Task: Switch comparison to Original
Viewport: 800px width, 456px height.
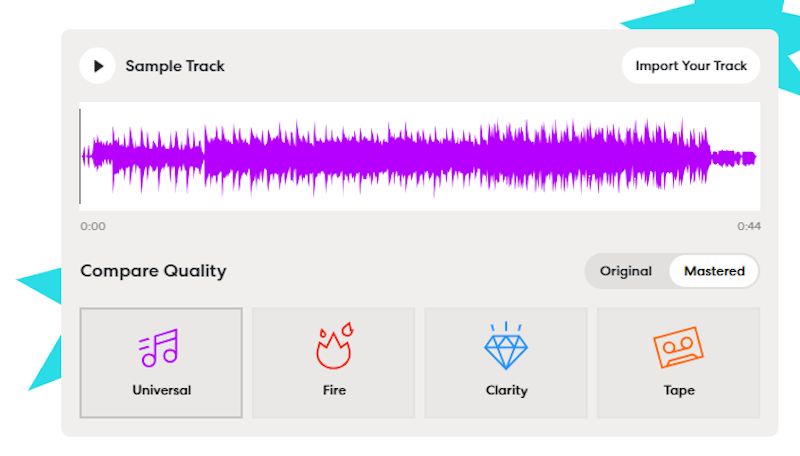Action: tap(626, 271)
